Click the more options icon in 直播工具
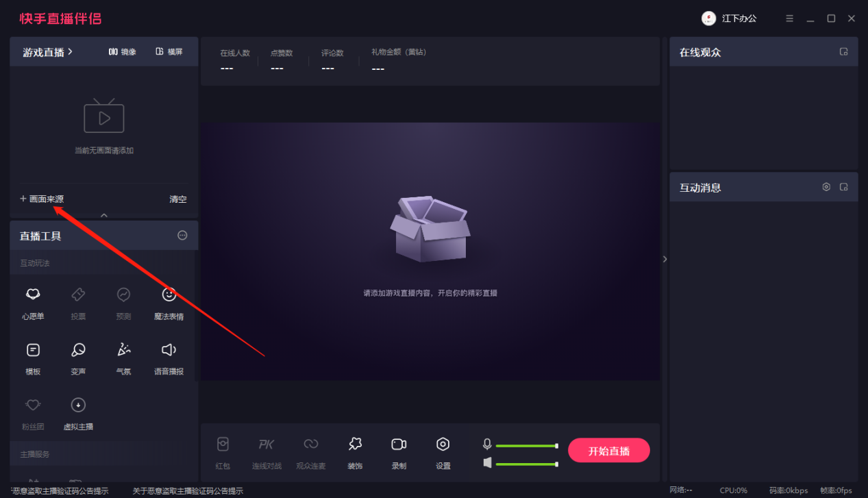This screenshot has height=498, width=868. coord(182,235)
